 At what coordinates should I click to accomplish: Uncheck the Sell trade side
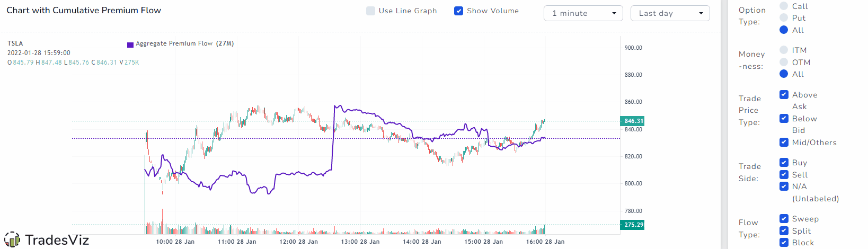point(784,174)
